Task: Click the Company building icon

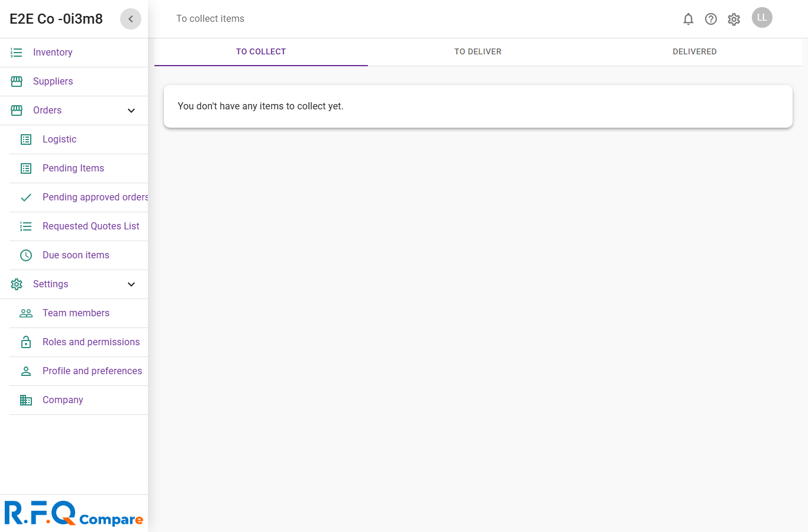Action: [x=26, y=400]
